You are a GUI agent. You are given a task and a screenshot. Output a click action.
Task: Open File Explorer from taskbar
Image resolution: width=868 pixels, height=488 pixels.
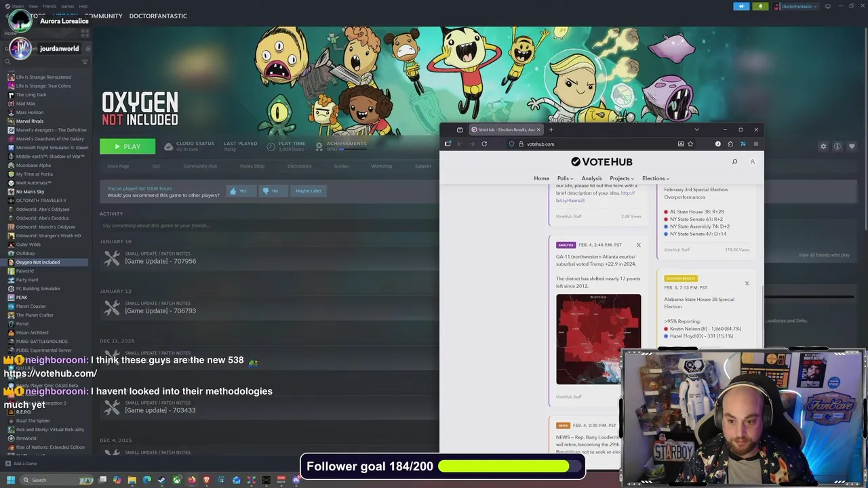pos(132,480)
